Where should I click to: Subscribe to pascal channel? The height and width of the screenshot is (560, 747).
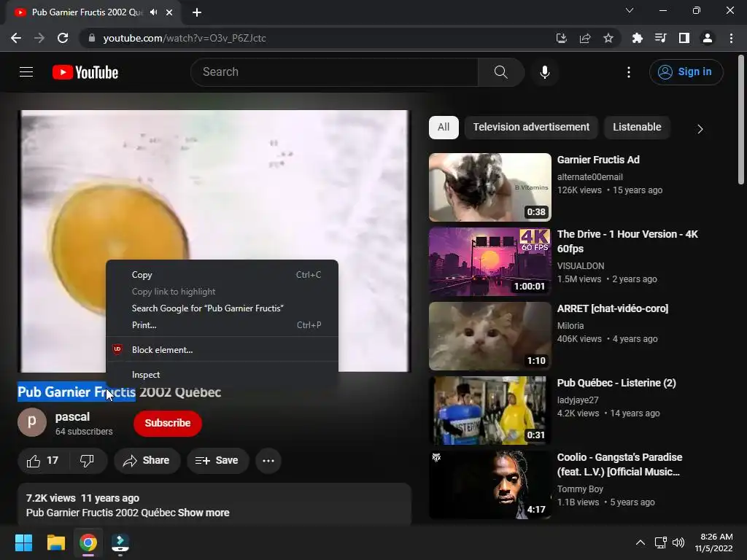(x=168, y=423)
